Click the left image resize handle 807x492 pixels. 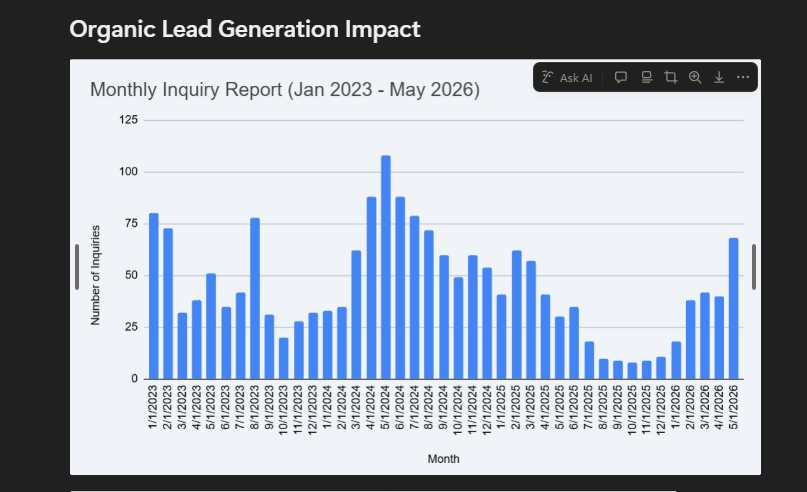tap(77, 267)
